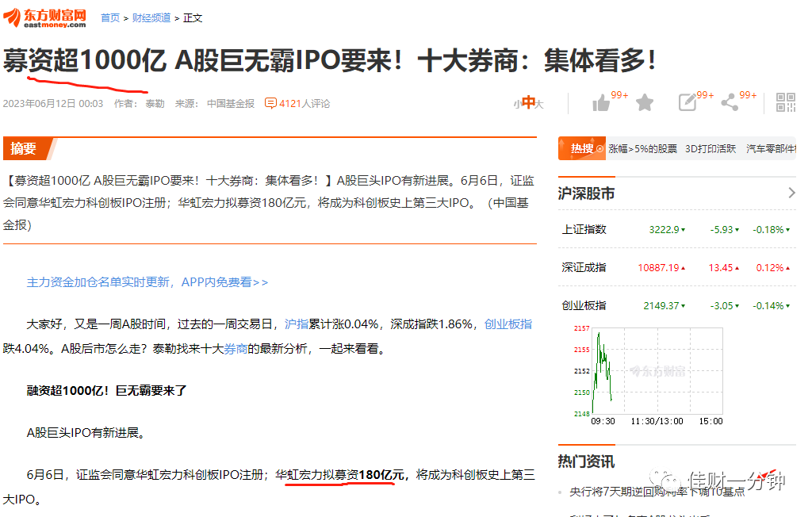Expand 沪深股市 panel arrow
This screenshot has width=812, height=517.
point(791,193)
